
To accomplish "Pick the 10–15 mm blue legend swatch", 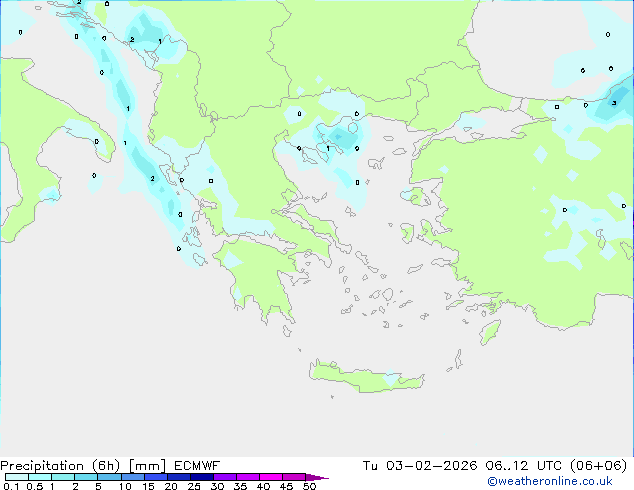I will click(132, 477).
